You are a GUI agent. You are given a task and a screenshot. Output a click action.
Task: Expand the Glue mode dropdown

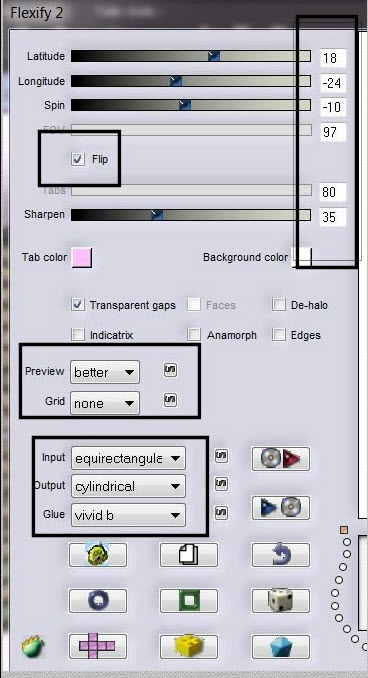click(x=128, y=515)
